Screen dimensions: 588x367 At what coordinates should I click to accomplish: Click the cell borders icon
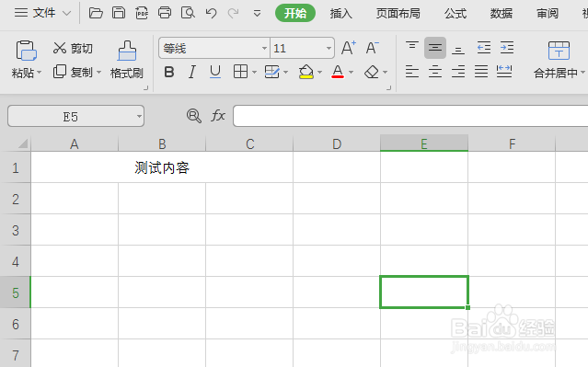pyautogui.click(x=240, y=71)
